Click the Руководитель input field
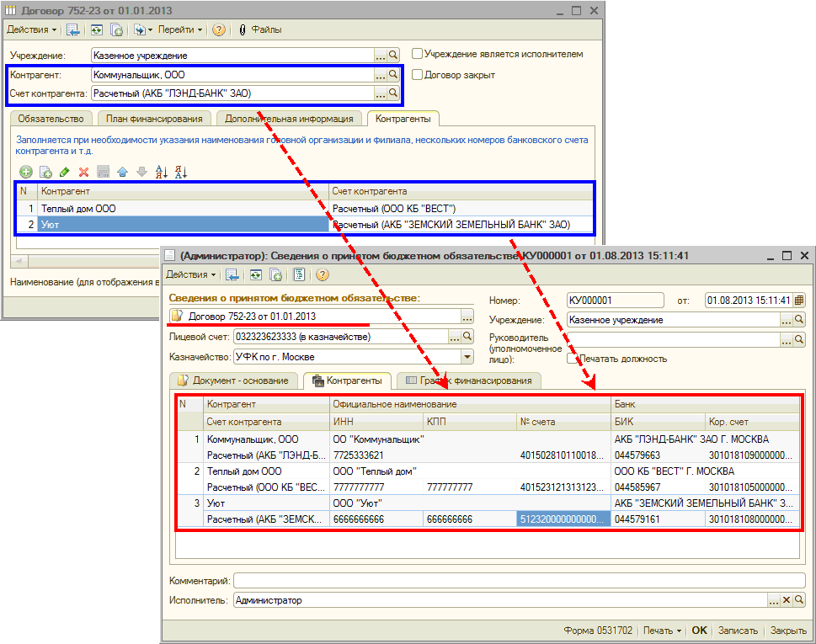The width and height of the screenshot is (816, 644). 674,340
